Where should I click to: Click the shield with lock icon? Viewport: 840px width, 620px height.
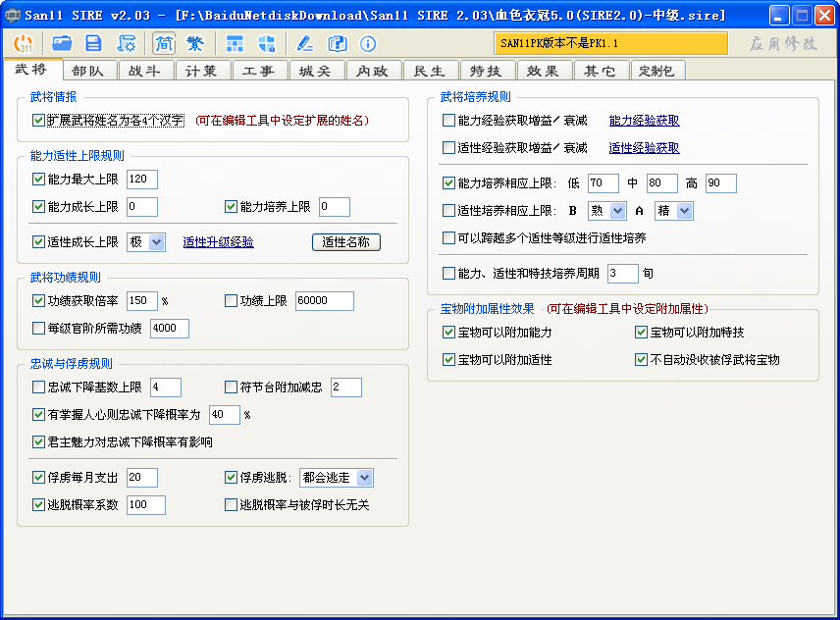[266, 43]
